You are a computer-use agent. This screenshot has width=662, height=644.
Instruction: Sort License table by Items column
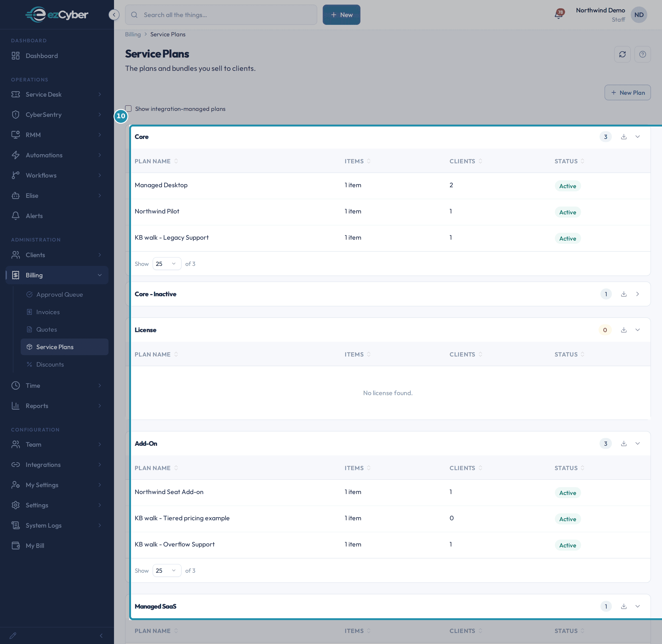pos(357,354)
